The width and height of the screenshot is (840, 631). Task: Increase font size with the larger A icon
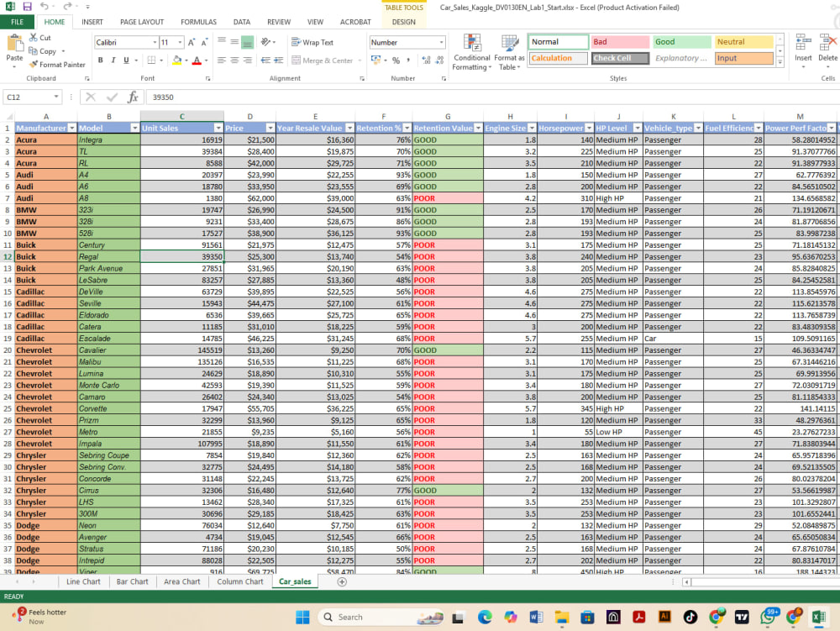click(192, 42)
